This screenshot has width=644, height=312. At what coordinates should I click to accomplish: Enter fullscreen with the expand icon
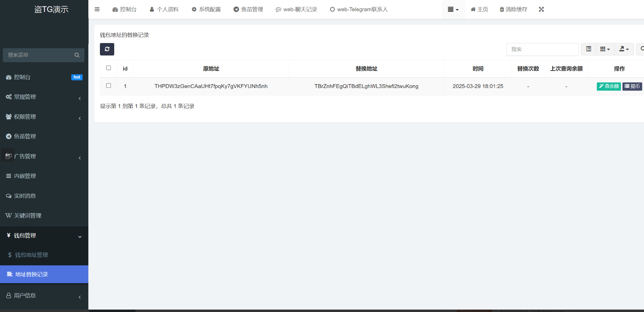tap(541, 9)
